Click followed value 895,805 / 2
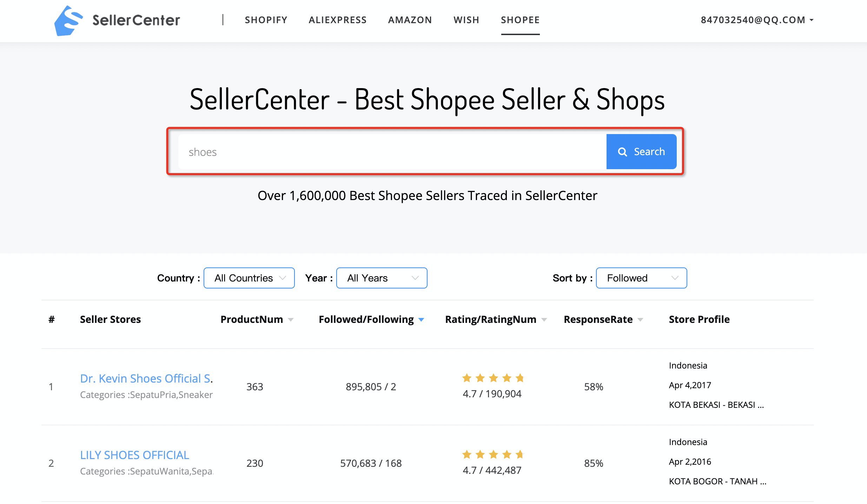Viewport: 867px width, 504px height. tap(371, 387)
